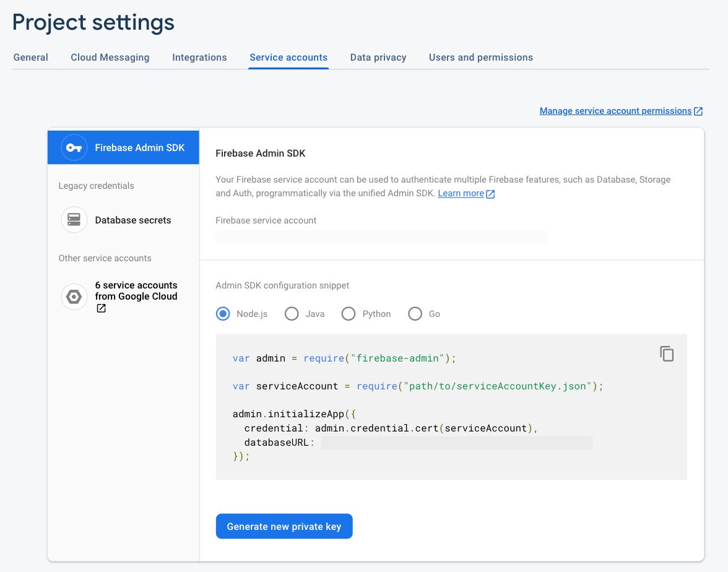Click the key icon beside Firebase Admin SDK

click(x=74, y=147)
